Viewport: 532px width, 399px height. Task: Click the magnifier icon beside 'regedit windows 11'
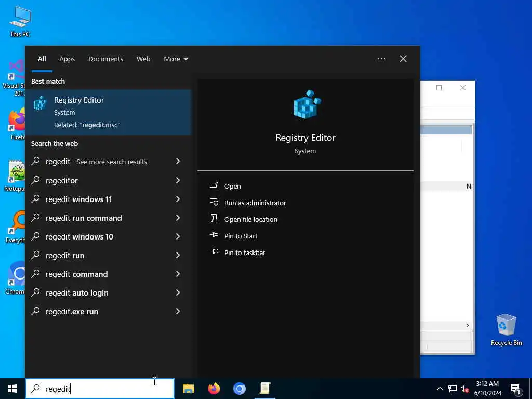(36, 198)
